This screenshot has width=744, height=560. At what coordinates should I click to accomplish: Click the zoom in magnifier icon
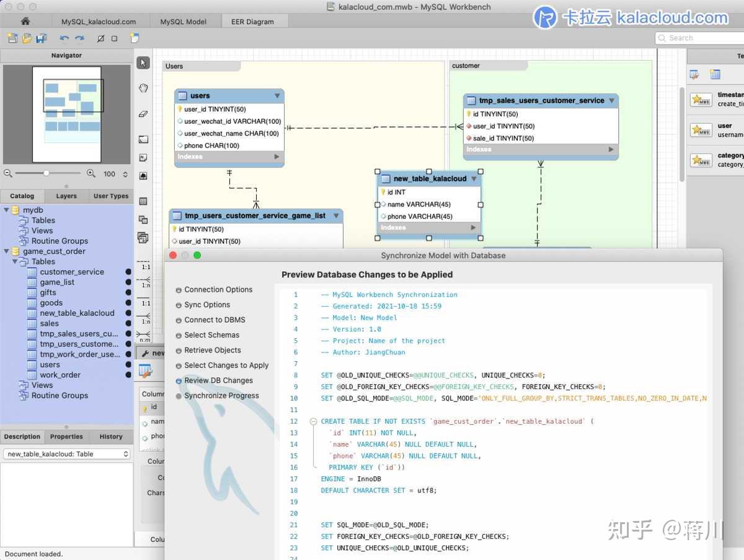[91, 174]
